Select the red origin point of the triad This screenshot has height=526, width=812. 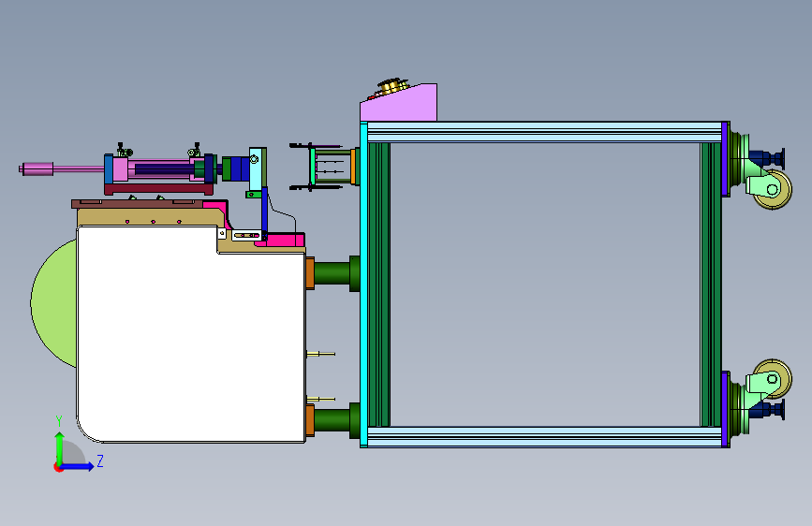(58, 467)
